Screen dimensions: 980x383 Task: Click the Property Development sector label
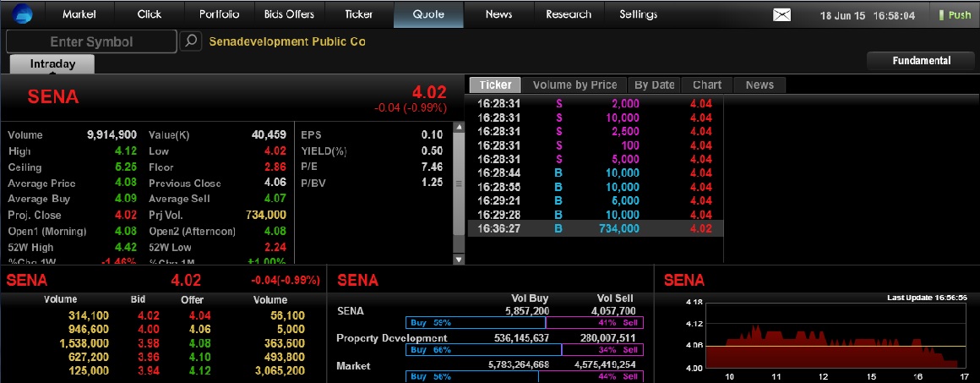tap(392, 338)
